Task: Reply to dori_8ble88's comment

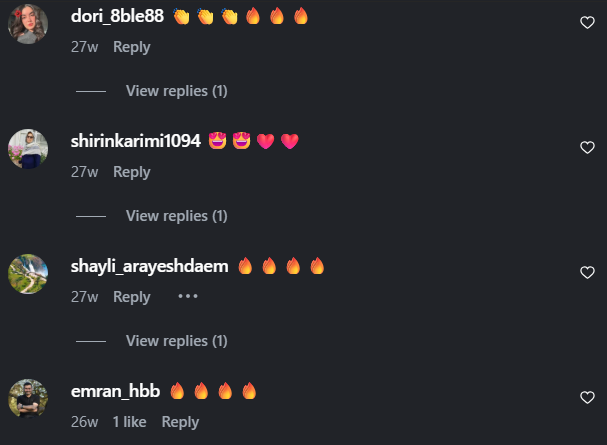Action: [x=132, y=47]
